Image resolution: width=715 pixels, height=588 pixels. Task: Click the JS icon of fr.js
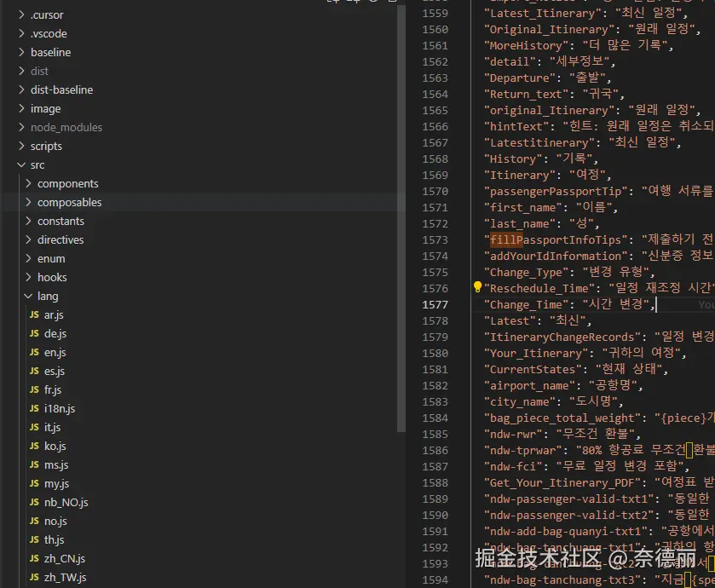[34, 389]
